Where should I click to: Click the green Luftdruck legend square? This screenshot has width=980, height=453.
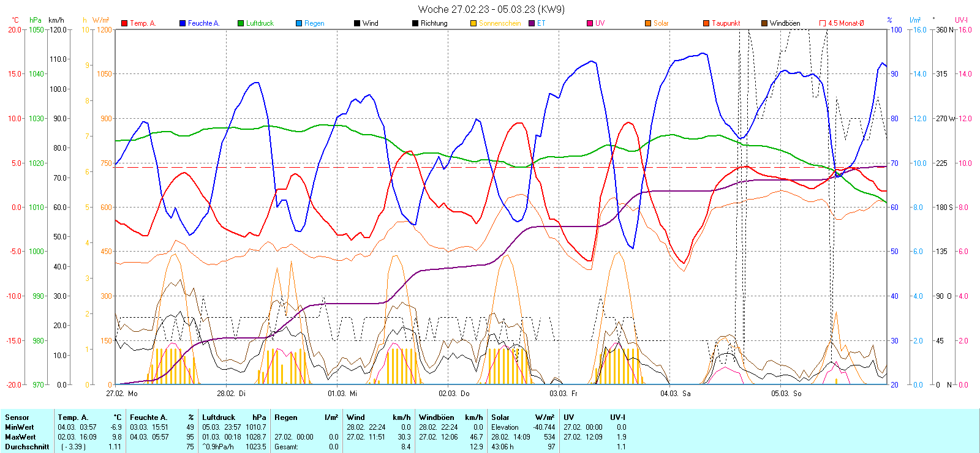[x=241, y=23]
